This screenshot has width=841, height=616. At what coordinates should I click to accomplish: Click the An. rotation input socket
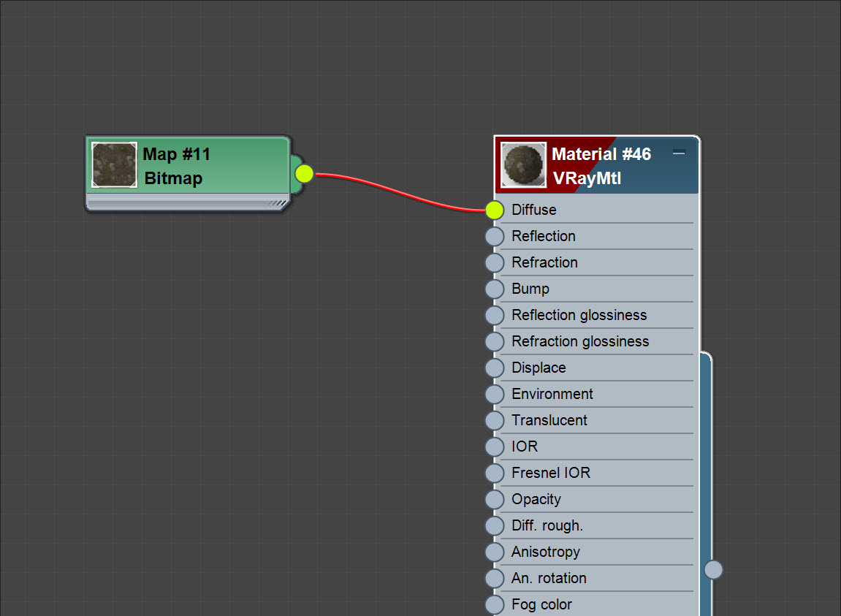pyautogui.click(x=495, y=579)
